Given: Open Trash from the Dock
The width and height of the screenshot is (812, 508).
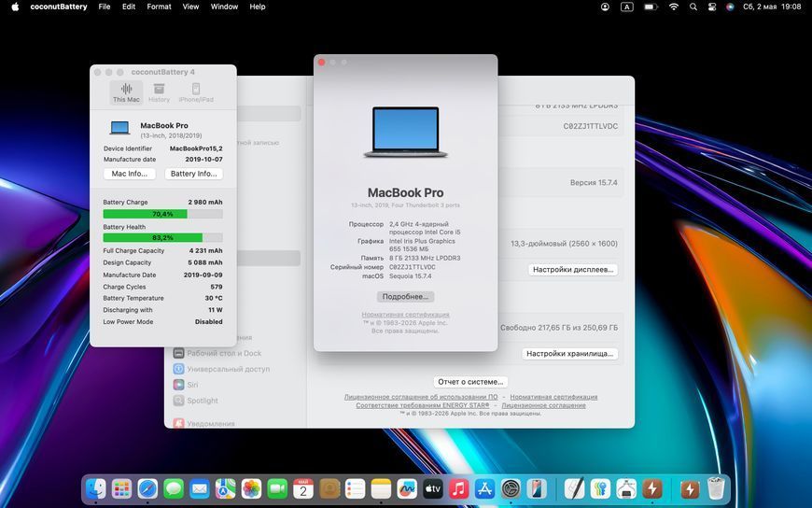Looking at the screenshot, I should (716, 488).
